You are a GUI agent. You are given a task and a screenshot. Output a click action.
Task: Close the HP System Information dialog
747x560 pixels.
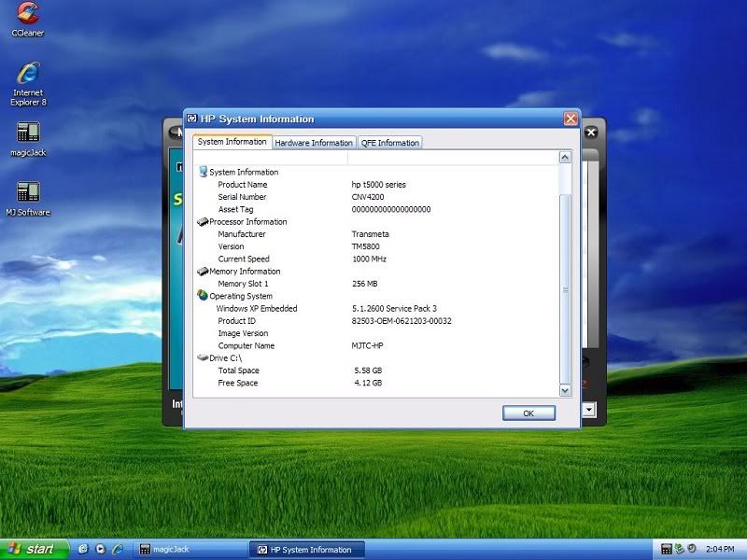[570, 119]
